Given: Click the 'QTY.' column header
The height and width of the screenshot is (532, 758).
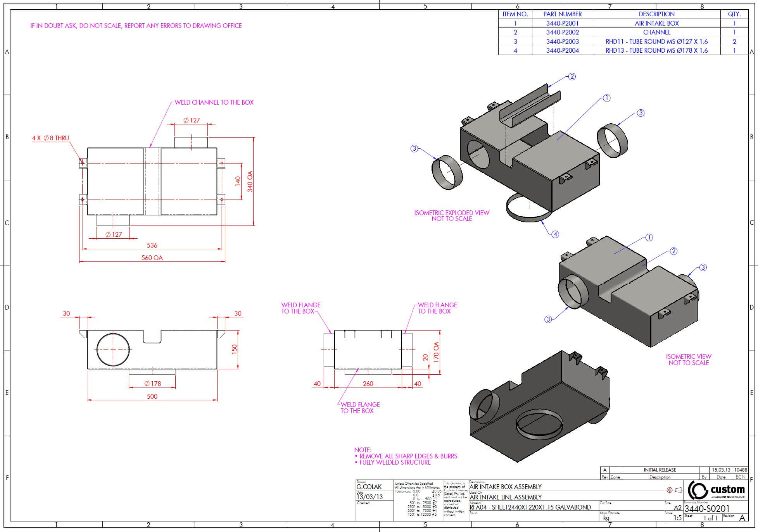Looking at the screenshot, I should pyautogui.click(x=734, y=14).
